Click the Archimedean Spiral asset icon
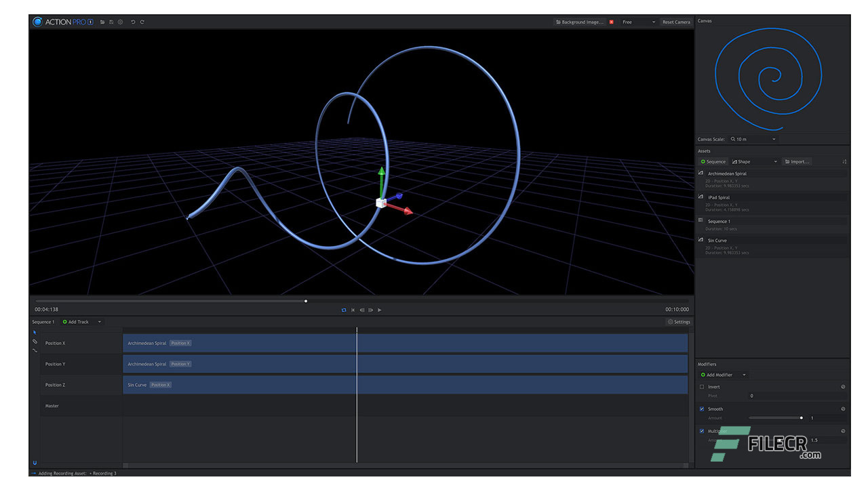The width and height of the screenshot is (868, 488). (701, 174)
